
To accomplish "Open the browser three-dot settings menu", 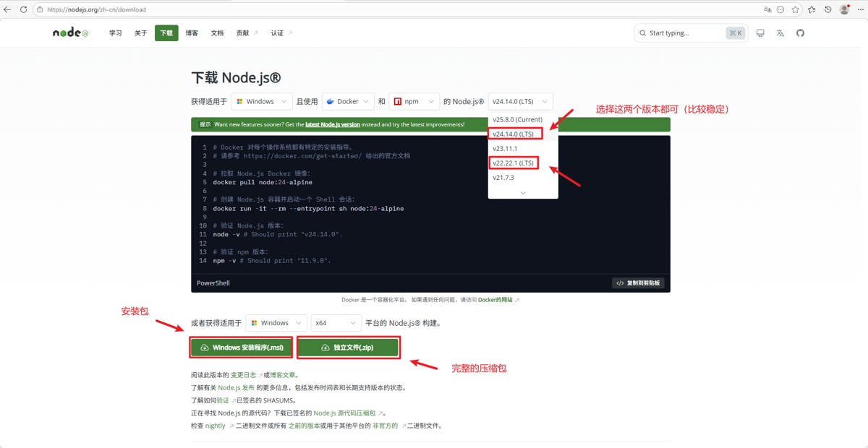I will (x=859, y=9).
